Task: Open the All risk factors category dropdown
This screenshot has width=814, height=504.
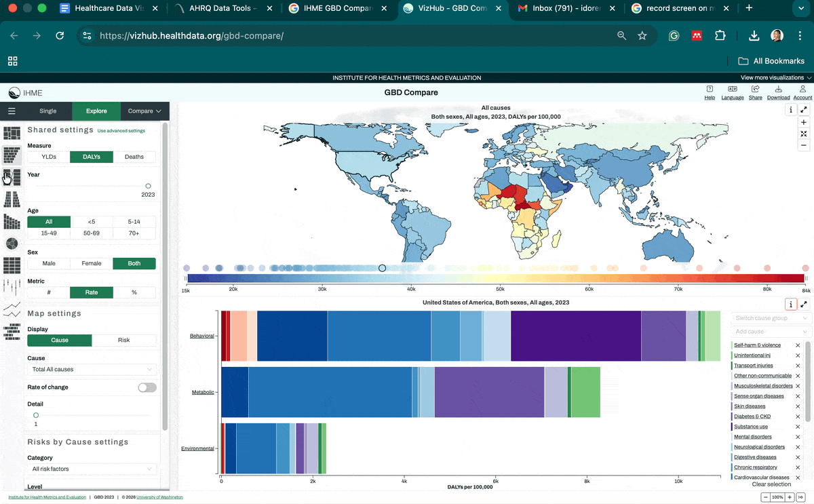Action: [92, 469]
